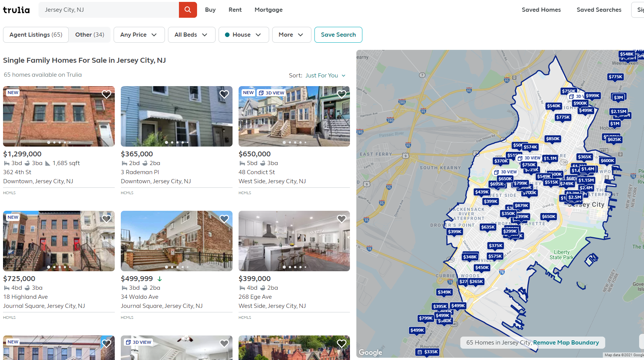The image size is (644, 360).
Task: Select the $850K map price marker
Action: (x=553, y=139)
